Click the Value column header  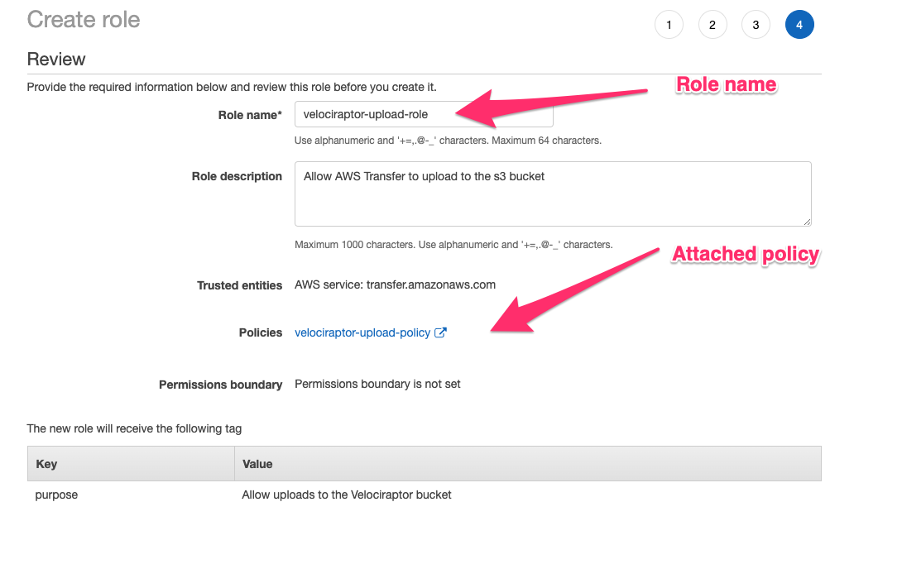(257, 464)
